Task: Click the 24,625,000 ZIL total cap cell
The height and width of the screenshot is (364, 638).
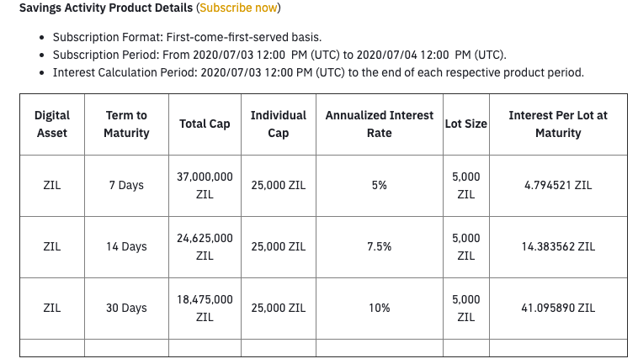Action: coord(205,247)
